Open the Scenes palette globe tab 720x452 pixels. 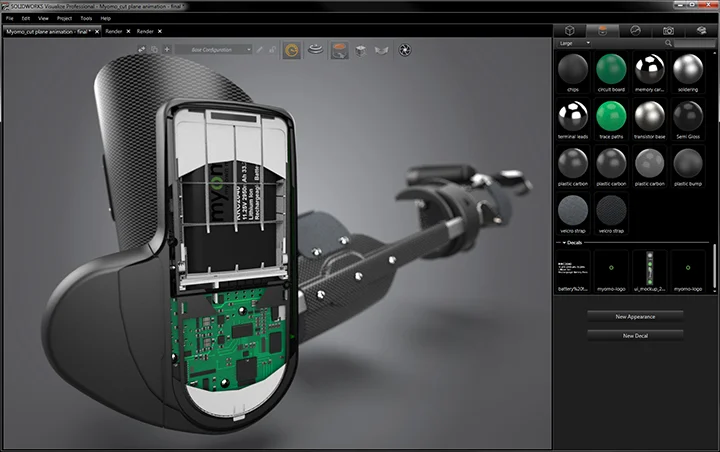[635, 31]
